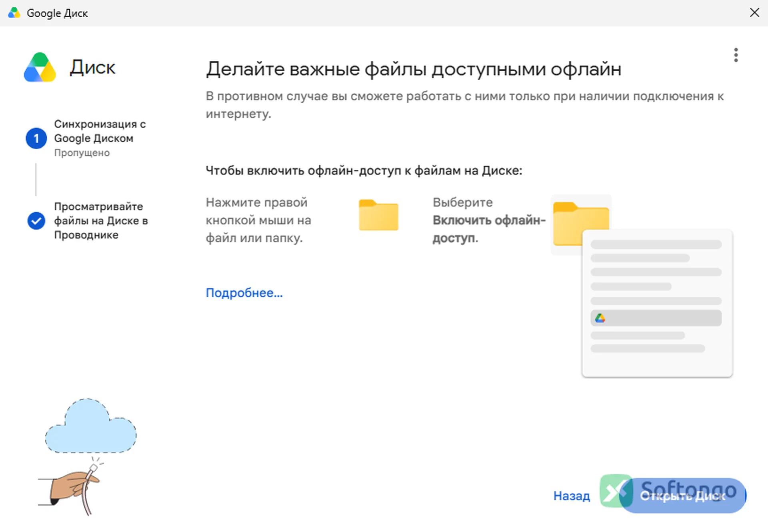Click 'Включить офлайн-доступ.' bold text

click(489, 229)
